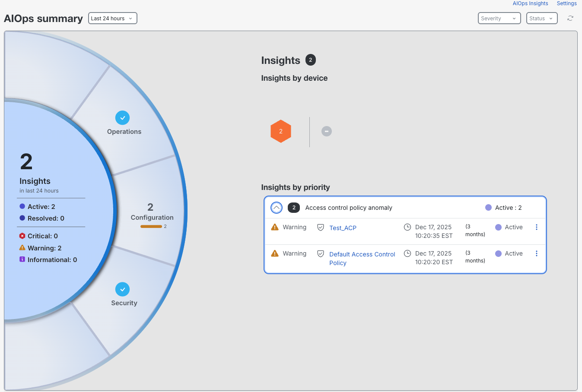Open the Severity filter dropdown
The image size is (582, 392).
pyautogui.click(x=499, y=18)
